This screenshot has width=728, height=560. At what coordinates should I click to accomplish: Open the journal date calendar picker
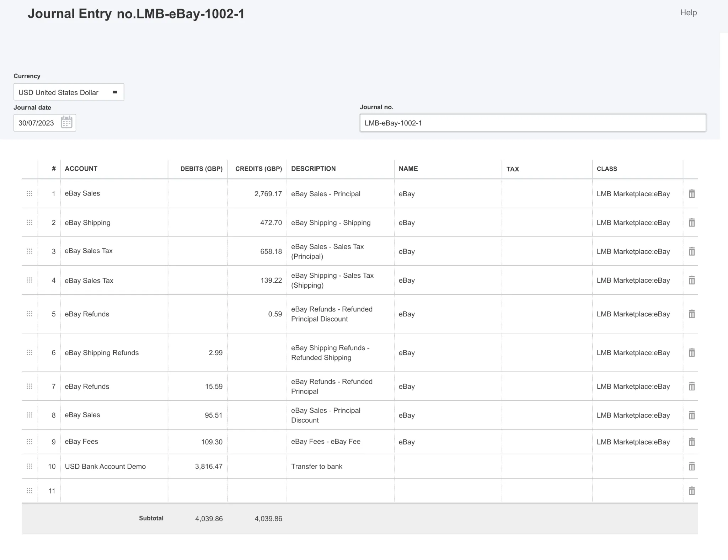click(66, 123)
